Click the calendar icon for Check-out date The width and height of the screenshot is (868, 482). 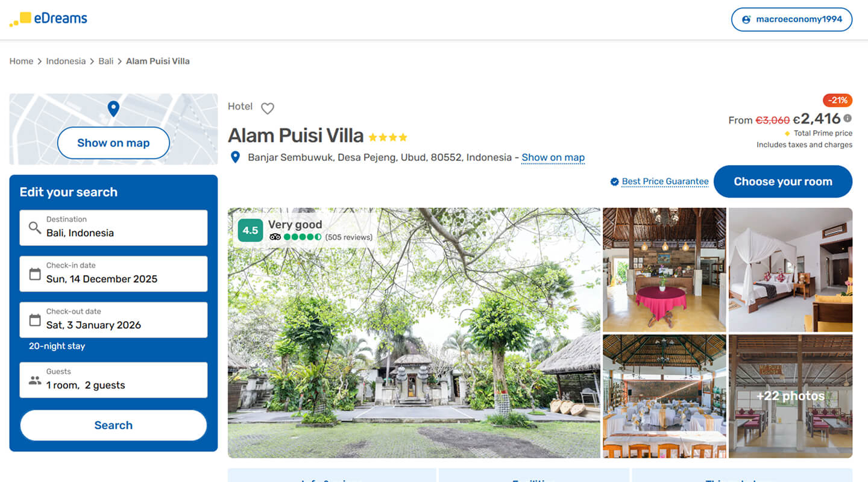tap(35, 320)
